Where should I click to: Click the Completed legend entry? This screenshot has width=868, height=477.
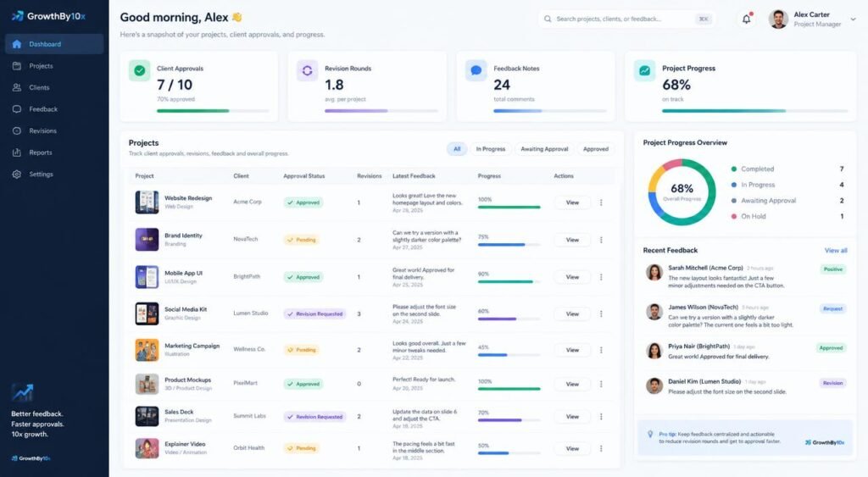pyautogui.click(x=787, y=169)
